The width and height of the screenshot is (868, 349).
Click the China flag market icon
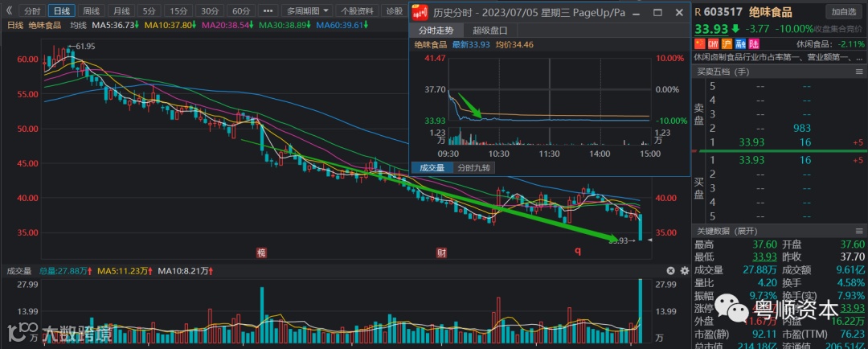tap(700, 43)
